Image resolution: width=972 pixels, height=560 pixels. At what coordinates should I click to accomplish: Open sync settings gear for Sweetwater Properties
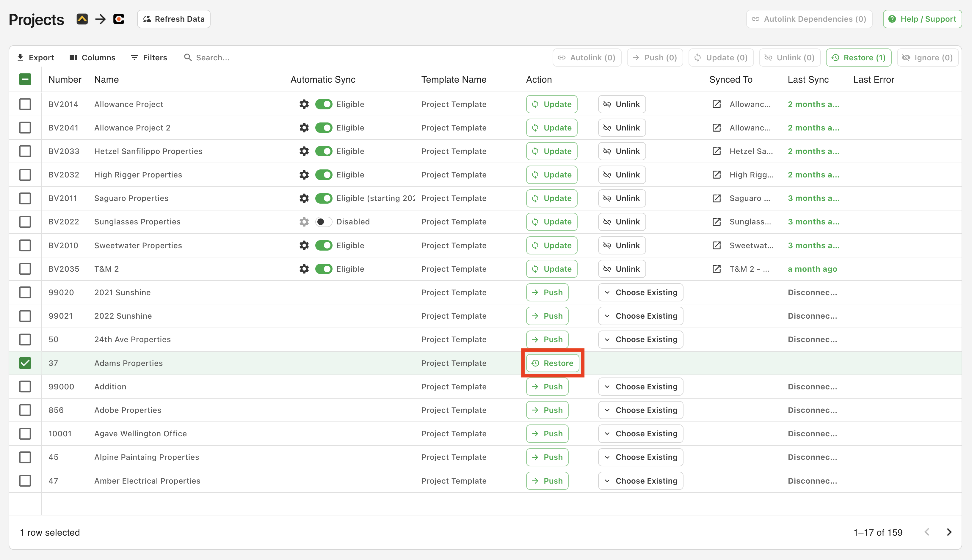pyautogui.click(x=304, y=246)
